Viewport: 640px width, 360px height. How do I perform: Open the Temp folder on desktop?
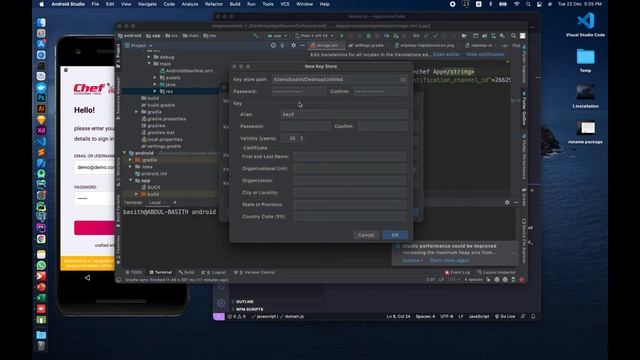click(585, 60)
